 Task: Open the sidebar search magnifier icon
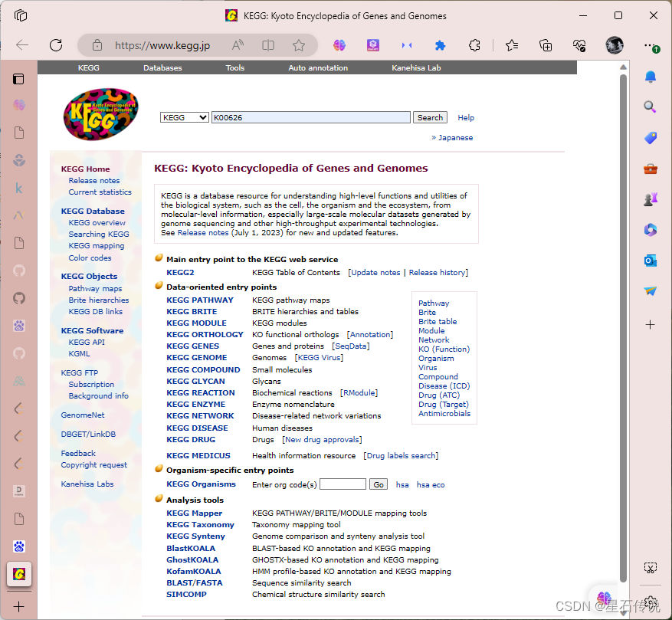pos(650,107)
